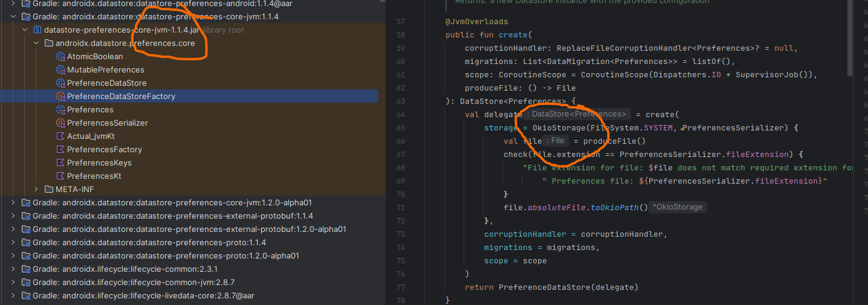Collapse the datastore-preferences-core-jvm-1.1.4.jar library root

pyautogui.click(x=25, y=30)
